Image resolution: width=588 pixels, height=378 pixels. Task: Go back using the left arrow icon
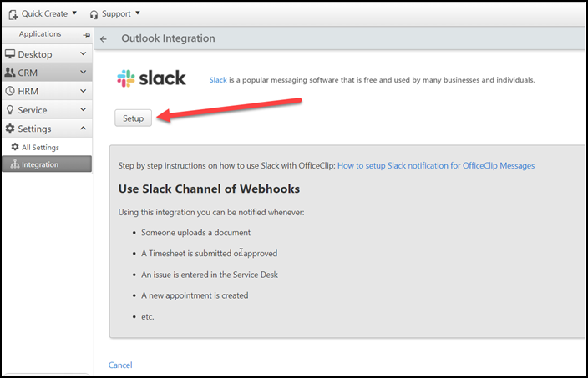pos(104,39)
